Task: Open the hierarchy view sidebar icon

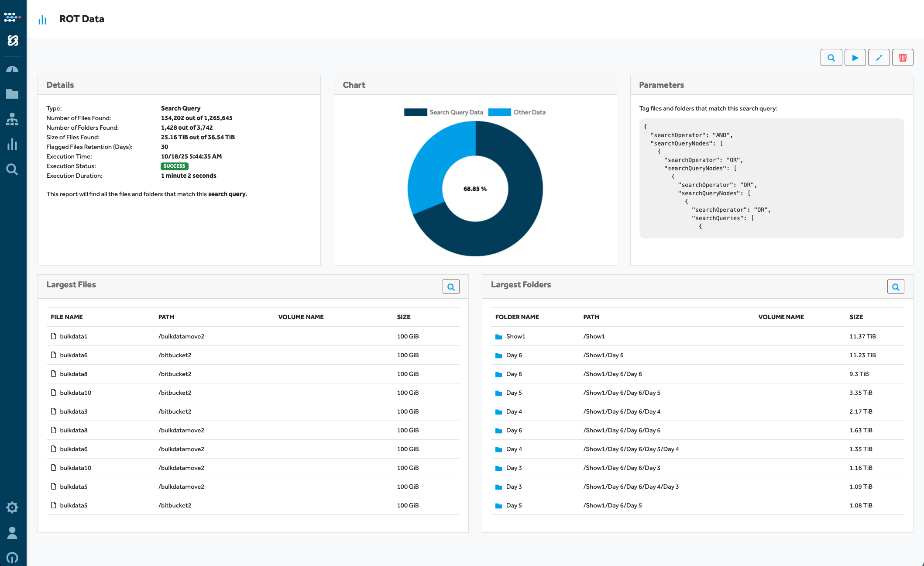Action: (13, 119)
